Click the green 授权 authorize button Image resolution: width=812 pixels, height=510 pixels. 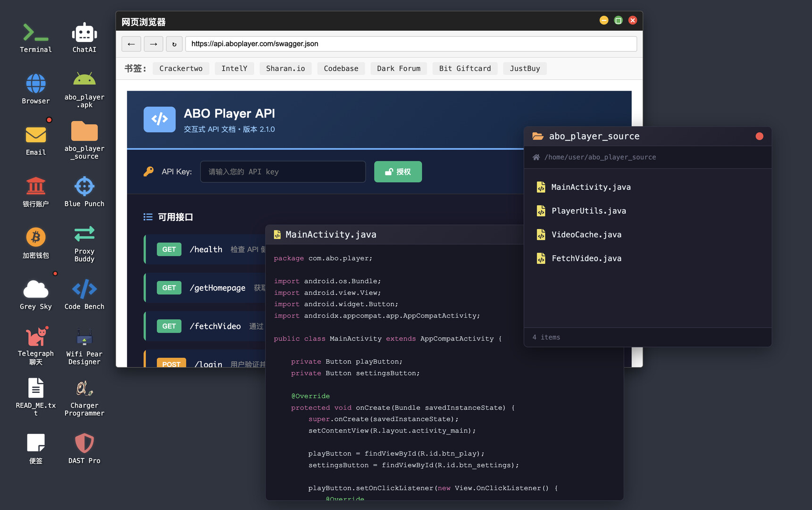click(398, 172)
